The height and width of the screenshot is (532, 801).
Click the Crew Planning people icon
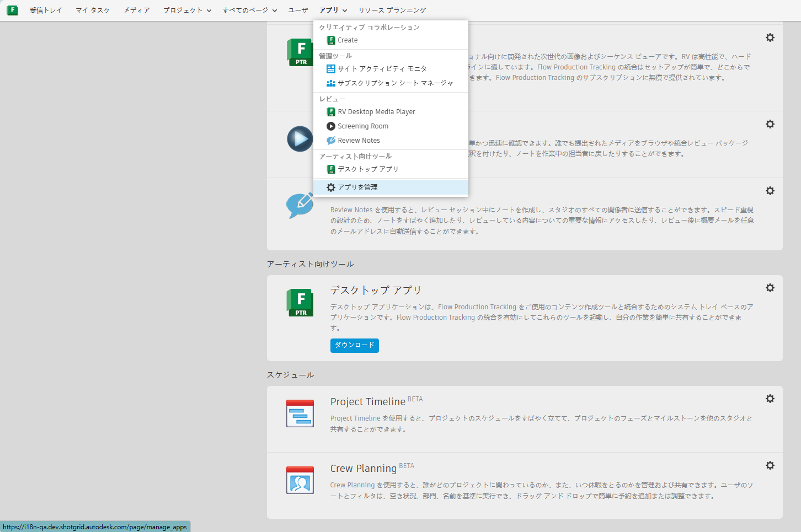(x=300, y=480)
